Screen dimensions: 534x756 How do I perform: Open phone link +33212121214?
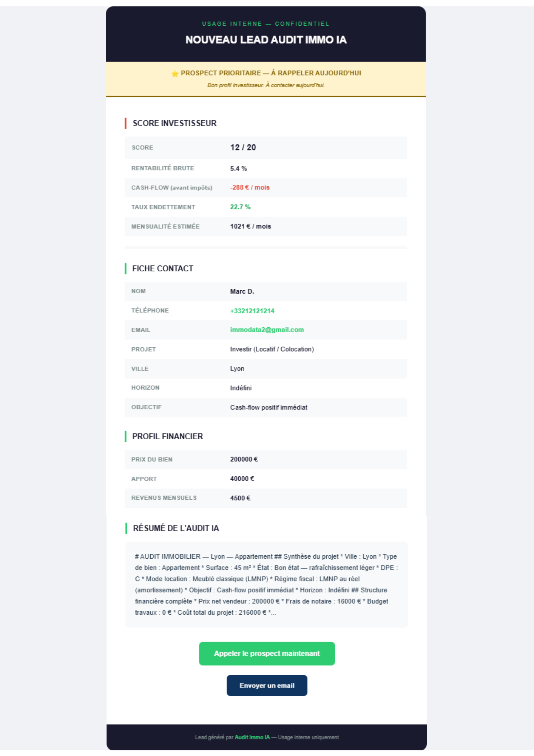click(252, 311)
